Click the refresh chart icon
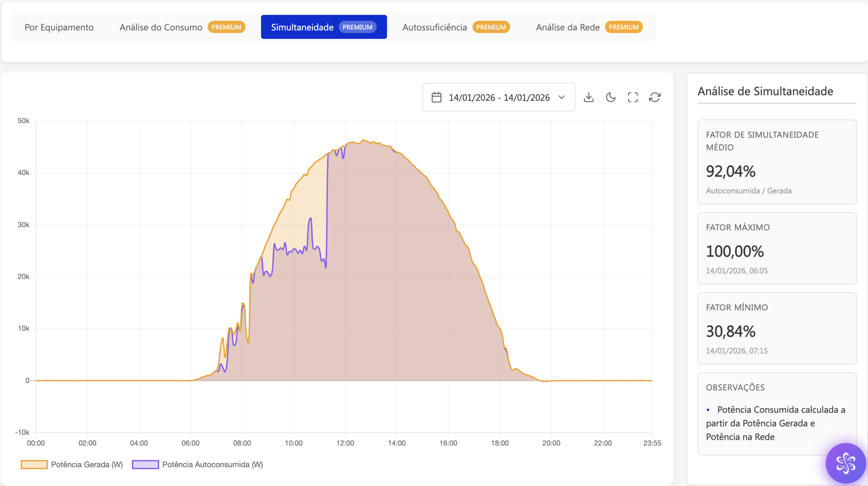Screen dimensions: 868x486 coord(655,97)
